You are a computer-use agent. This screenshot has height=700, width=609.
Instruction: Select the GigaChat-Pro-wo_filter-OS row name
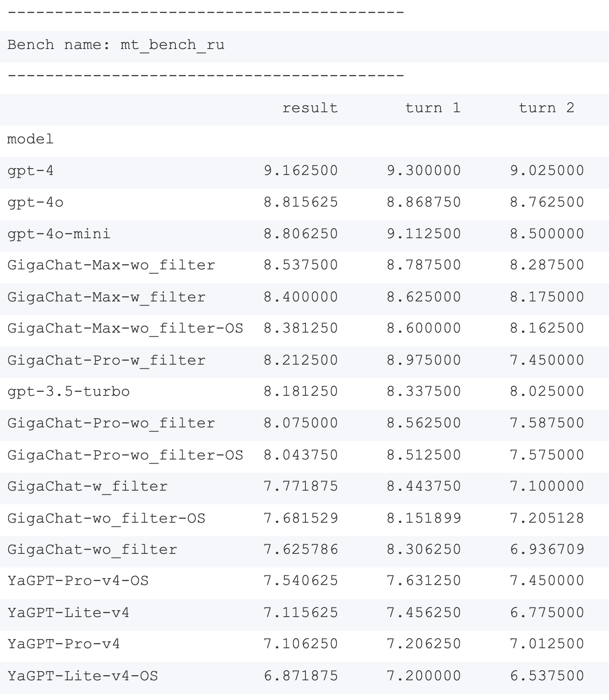coord(125,456)
